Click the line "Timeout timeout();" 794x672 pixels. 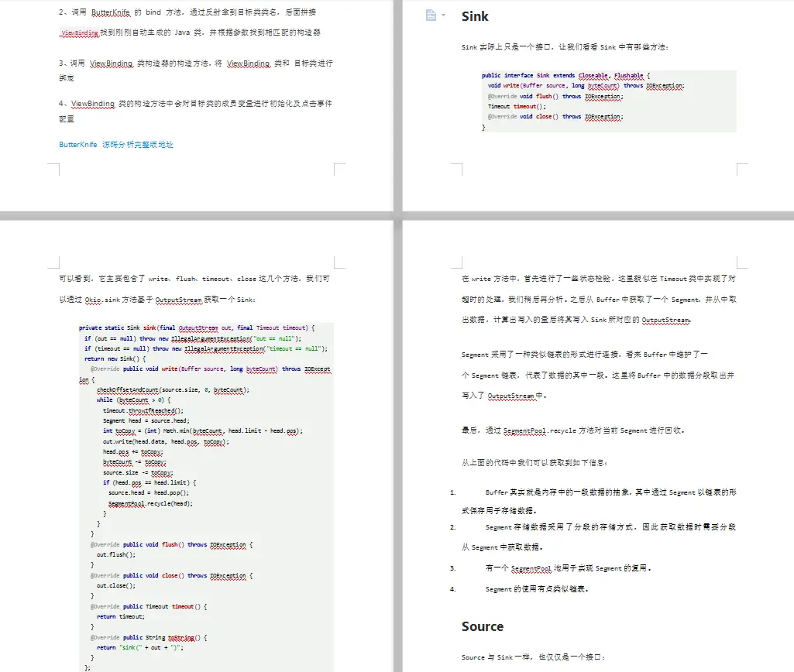coord(517,106)
